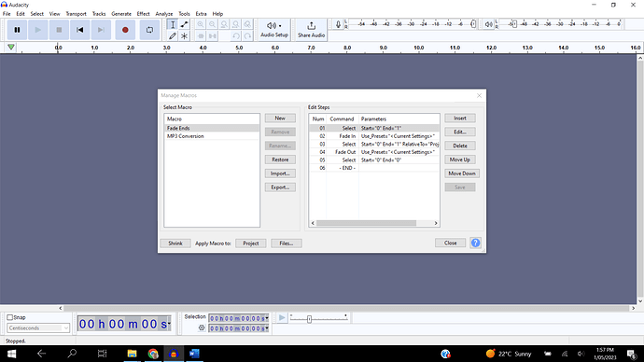Open the File menu
Viewport: 644px width, 362px height.
coord(7,14)
